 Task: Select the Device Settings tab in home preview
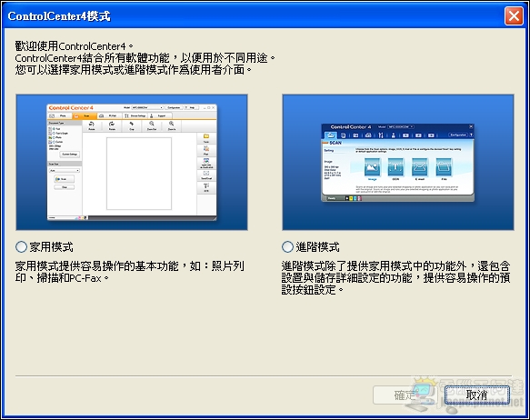[x=135, y=115]
